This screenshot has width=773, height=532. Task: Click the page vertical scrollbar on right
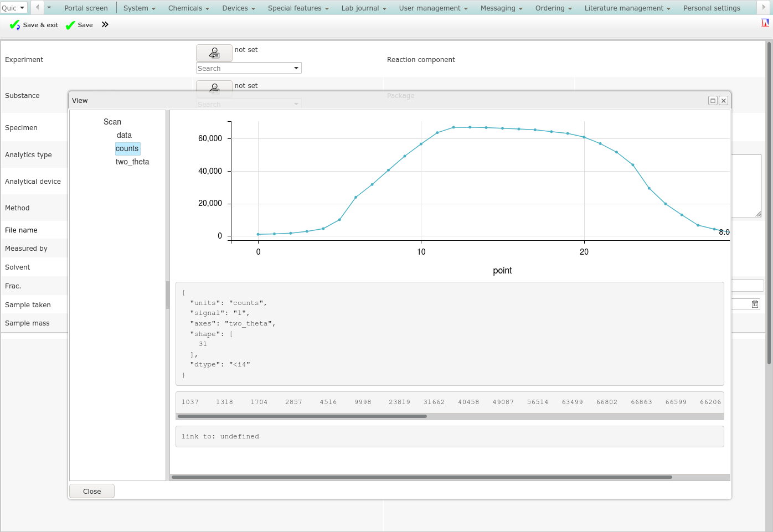pyautogui.click(x=769, y=203)
